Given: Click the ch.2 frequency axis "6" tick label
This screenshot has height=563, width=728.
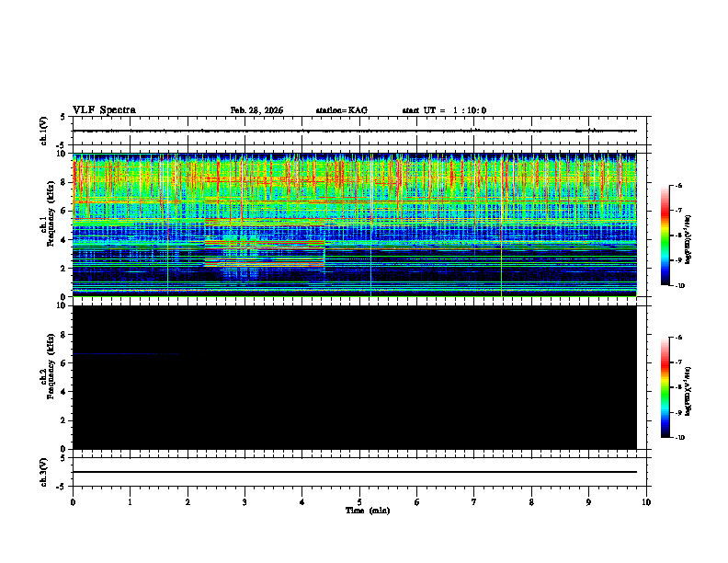Looking at the screenshot, I should pyautogui.click(x=64, y=363).
